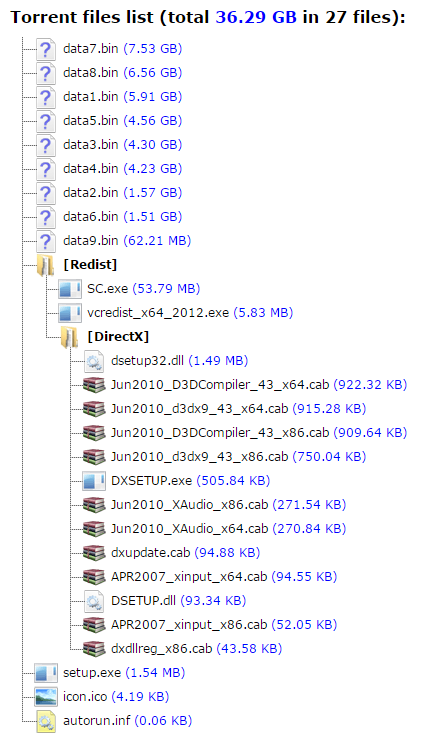Click archive icon beside Jun2010_D3DCompiler_43_x64.cab

coord(94,385)
